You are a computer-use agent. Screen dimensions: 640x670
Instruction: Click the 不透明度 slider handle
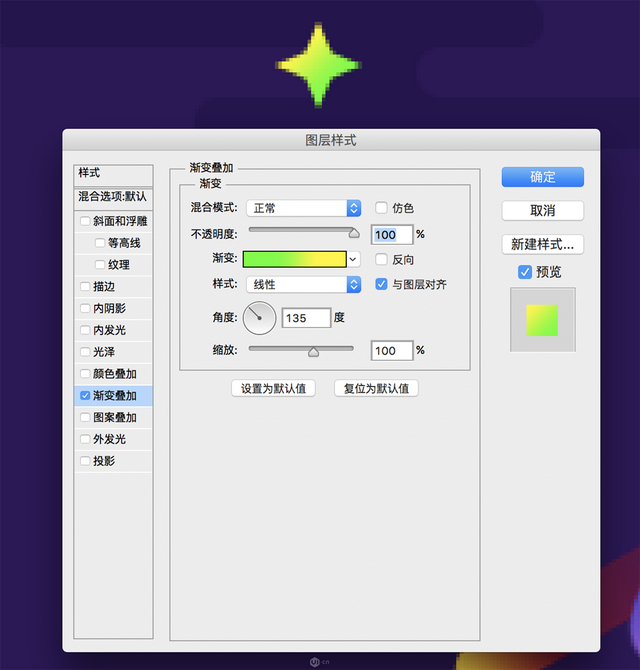(x=354, y=233)
